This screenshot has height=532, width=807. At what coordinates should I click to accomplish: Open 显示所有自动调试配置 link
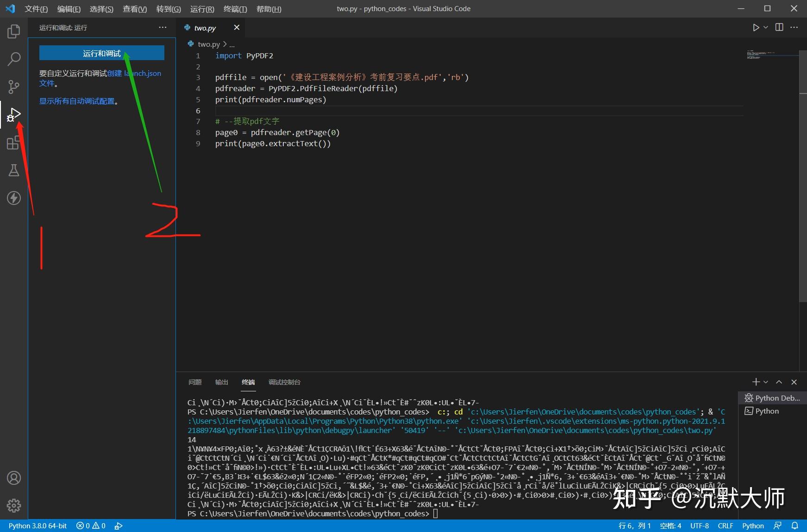click(x=78, y=101)
